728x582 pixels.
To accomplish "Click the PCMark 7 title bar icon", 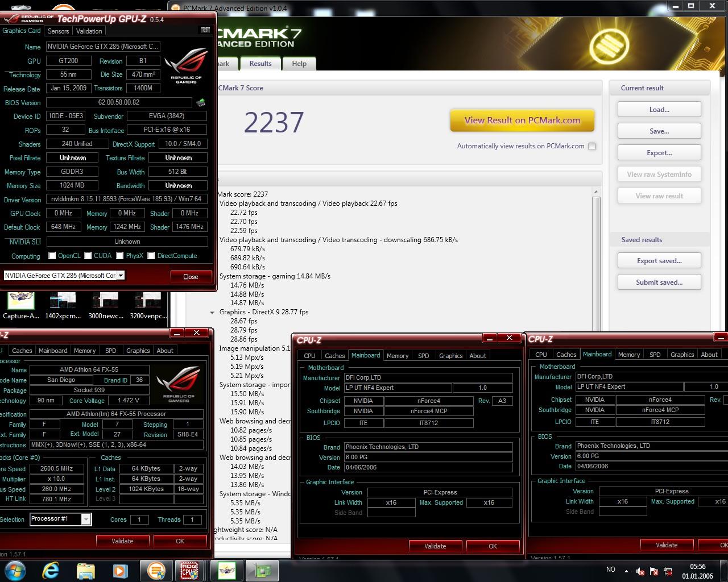I will (176, 8).
